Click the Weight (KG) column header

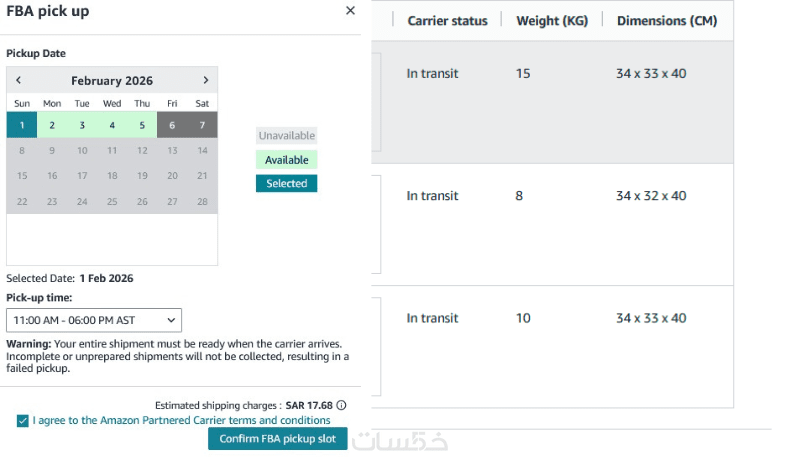(551, 21)
